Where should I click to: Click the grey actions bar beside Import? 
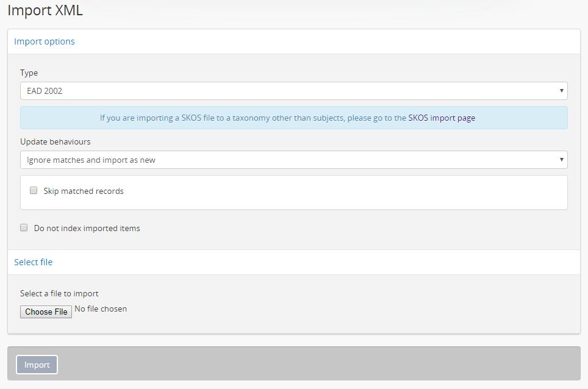(x=317, y=364)
